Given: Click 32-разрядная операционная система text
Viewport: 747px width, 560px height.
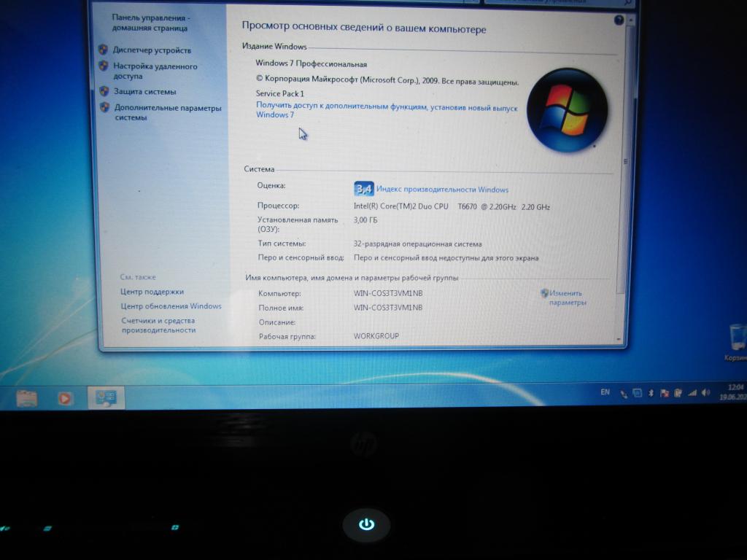Looking at the screenshot, I should (x=417, y=244).
